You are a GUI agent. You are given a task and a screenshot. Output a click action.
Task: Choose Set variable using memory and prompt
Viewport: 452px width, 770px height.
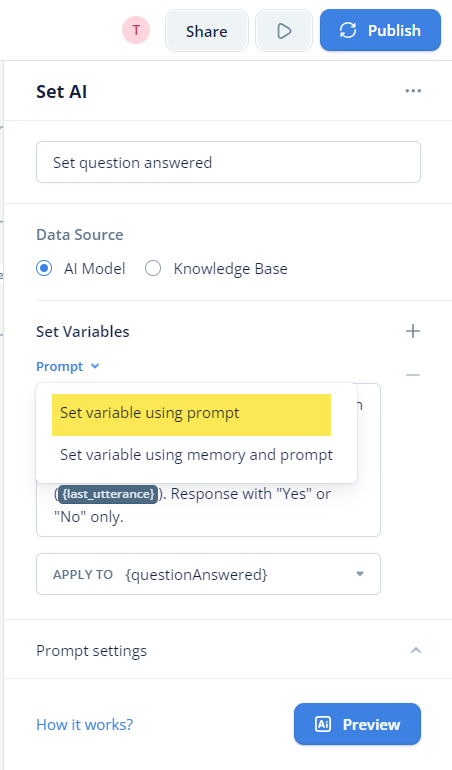[x=197, y=455]
